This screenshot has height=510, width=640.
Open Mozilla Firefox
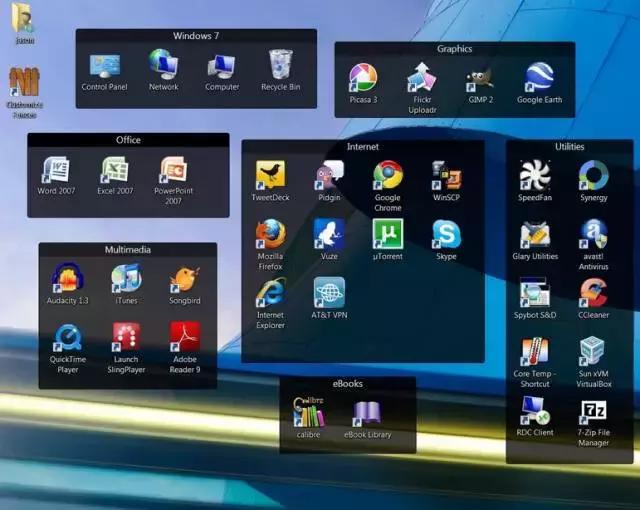(x=270, y=235)
